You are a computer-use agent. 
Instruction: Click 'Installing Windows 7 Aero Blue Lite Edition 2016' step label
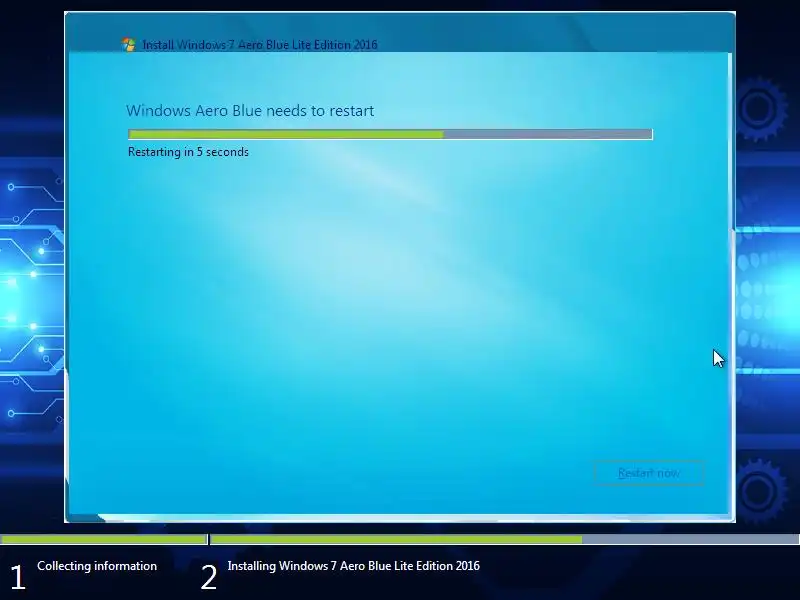tap(354, 566)
